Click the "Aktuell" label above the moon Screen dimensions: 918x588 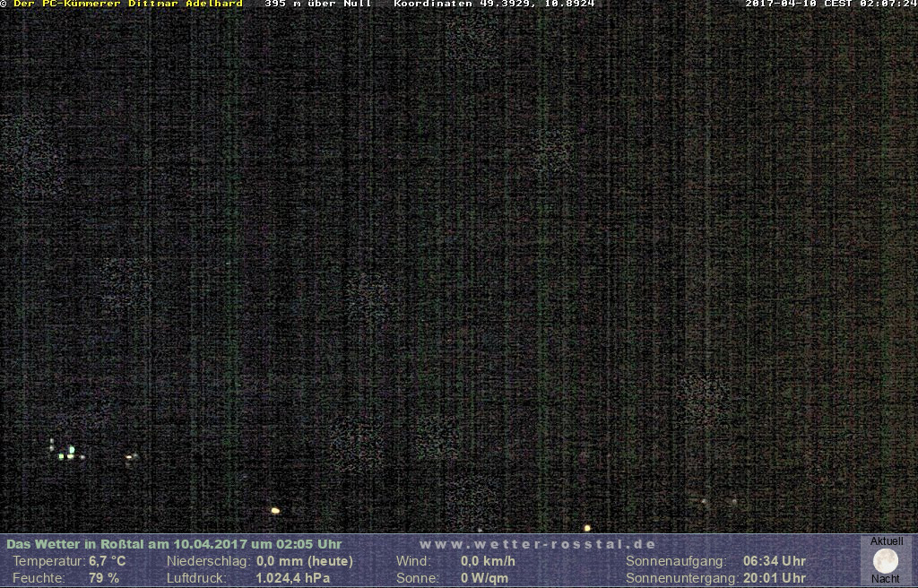coord(887,541)
